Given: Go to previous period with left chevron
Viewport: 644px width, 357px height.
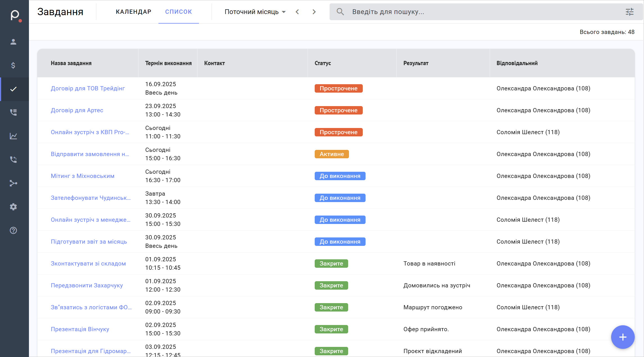Looking at the screenshot, I should pos(297,12).
